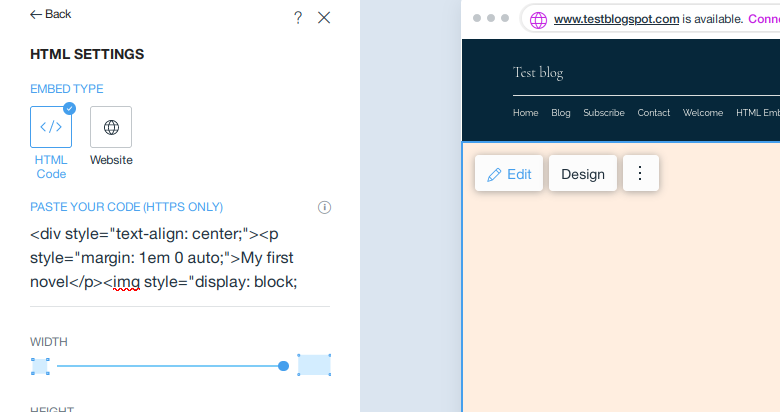Set width to maximum using large box icon
Screen dimensions: 780x412
314,365
